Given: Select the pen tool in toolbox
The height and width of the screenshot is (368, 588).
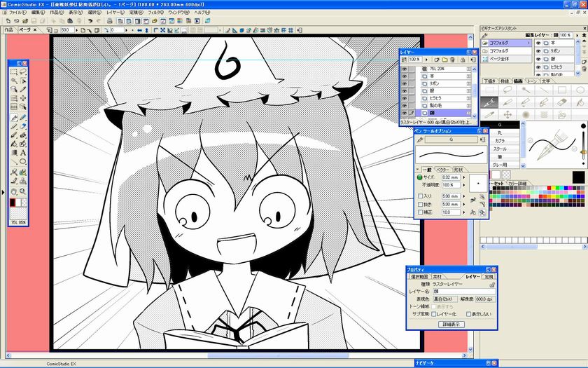Looking at the screenshot, I should (14, 118).
